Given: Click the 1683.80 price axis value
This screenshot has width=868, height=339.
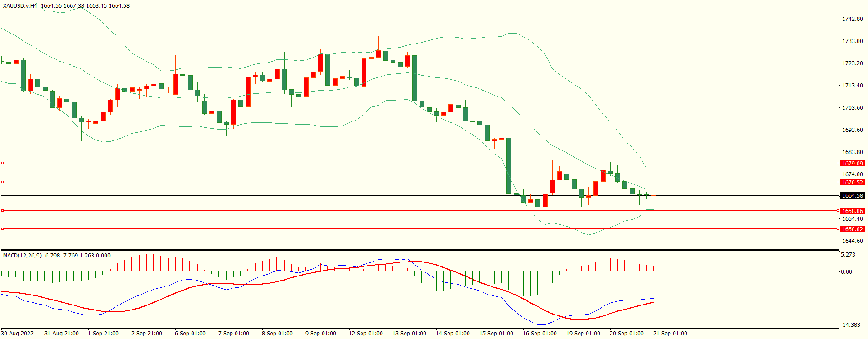Looking at the screenshot, I should point(852,152).
